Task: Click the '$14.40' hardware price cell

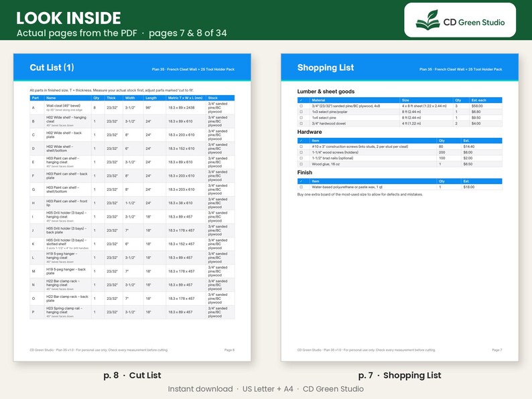Action: (469, 147)
